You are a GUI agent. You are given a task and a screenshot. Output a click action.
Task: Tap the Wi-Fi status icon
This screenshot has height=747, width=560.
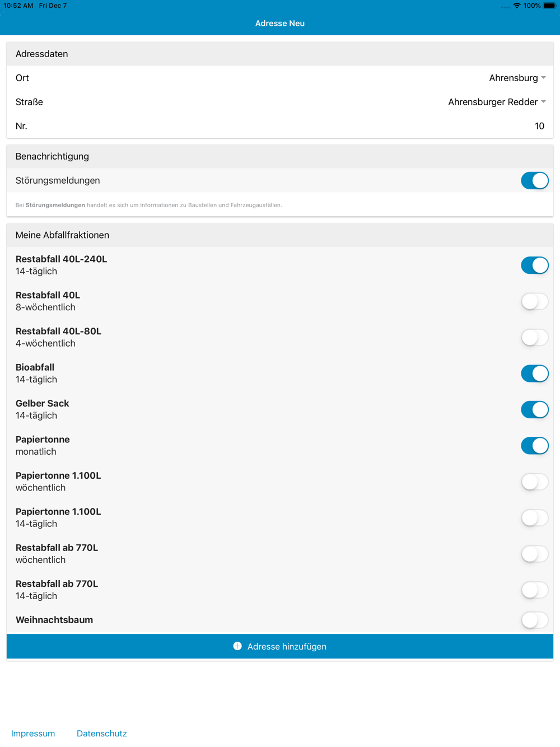516,6
